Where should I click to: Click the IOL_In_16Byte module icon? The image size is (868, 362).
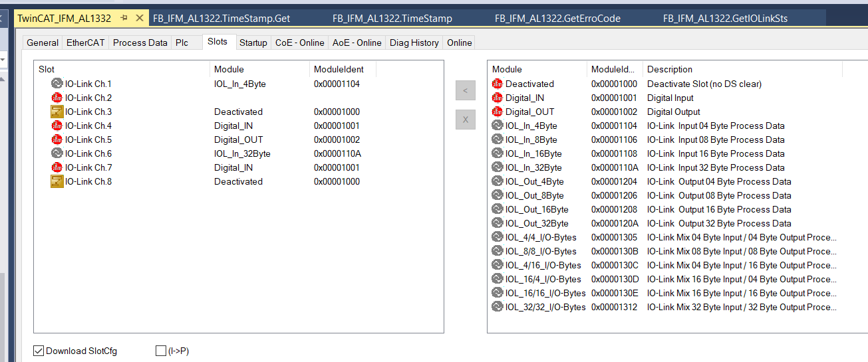(x=498, y=153)
